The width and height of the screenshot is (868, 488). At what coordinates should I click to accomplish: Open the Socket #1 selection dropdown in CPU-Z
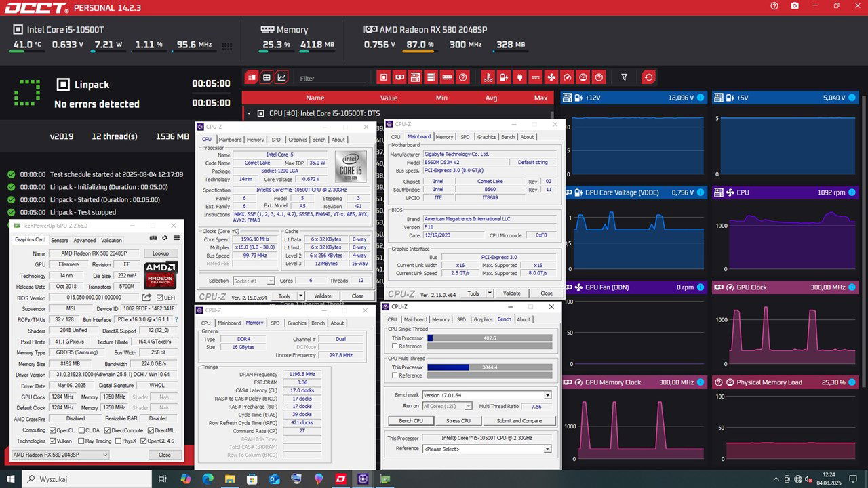click(x=254, y=281)
